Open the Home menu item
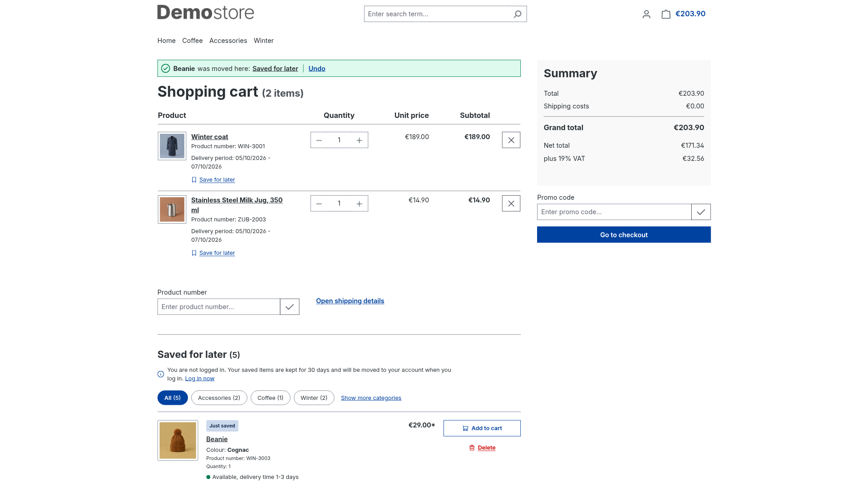Screen dimensions: 868x488 (x=166, y=41)
